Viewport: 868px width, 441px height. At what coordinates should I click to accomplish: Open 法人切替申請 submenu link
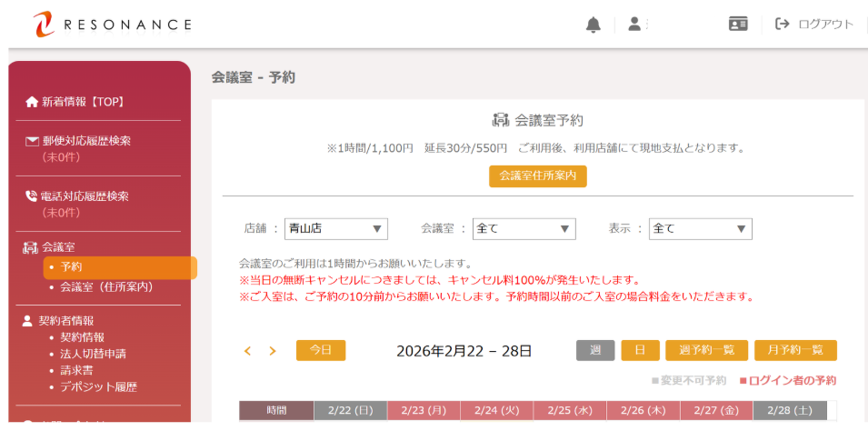point(93,354)
